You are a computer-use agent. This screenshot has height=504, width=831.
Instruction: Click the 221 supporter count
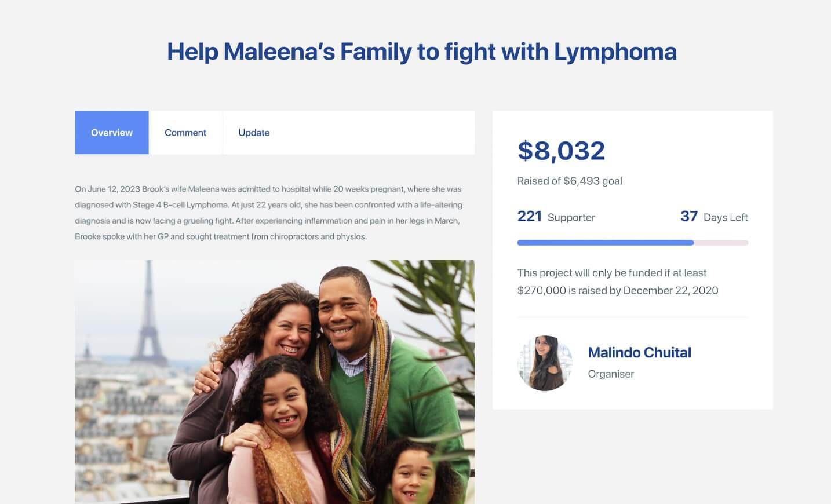[x=529, y=217]
